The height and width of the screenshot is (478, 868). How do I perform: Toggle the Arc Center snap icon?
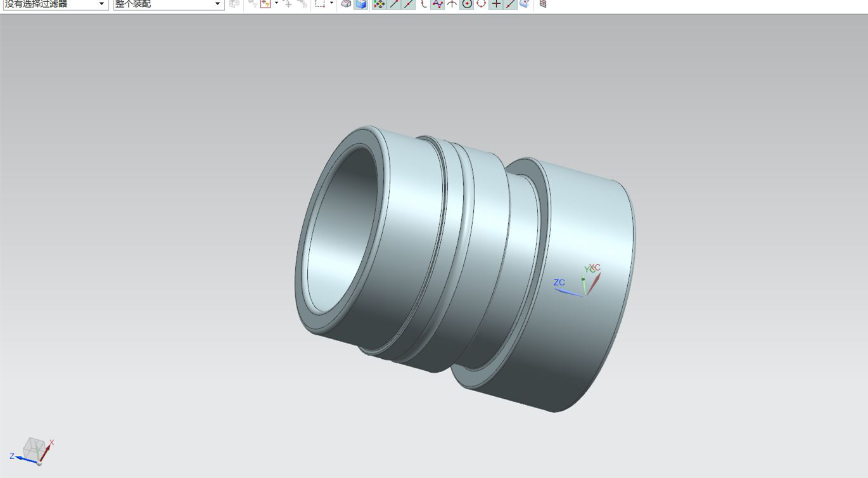467,4
